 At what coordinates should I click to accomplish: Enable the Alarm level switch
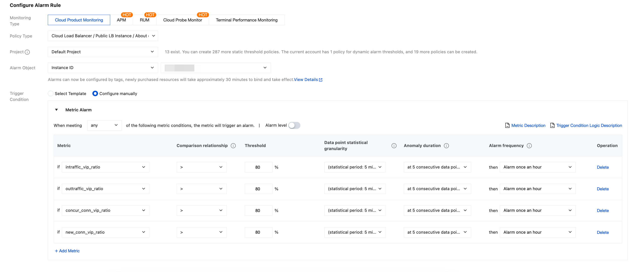294,125
